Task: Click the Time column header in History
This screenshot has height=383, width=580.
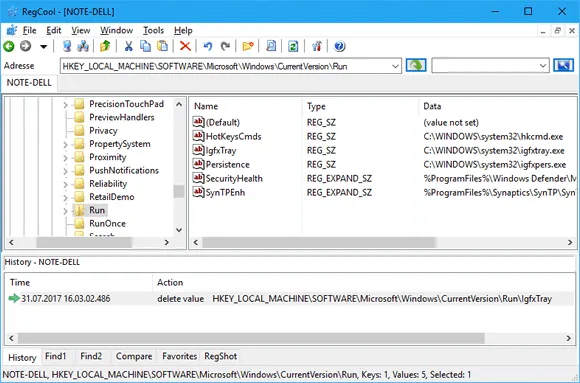Action: click(x=79, y=282)
